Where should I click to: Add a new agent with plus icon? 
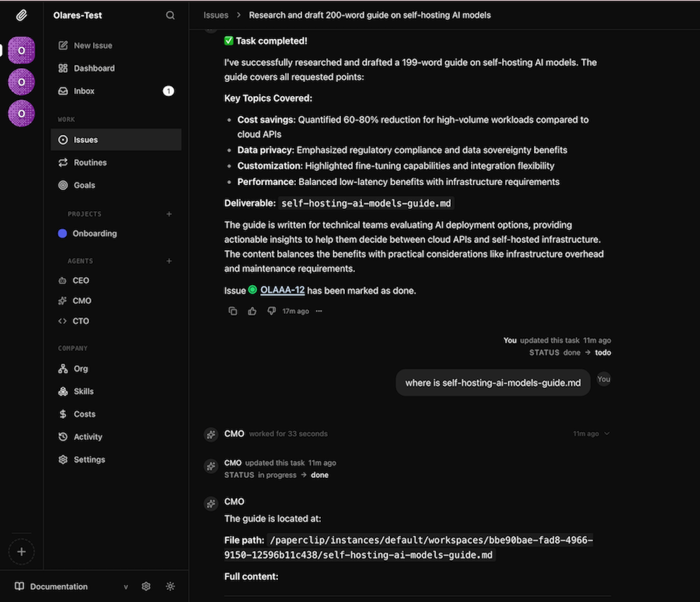coord(169,261)
